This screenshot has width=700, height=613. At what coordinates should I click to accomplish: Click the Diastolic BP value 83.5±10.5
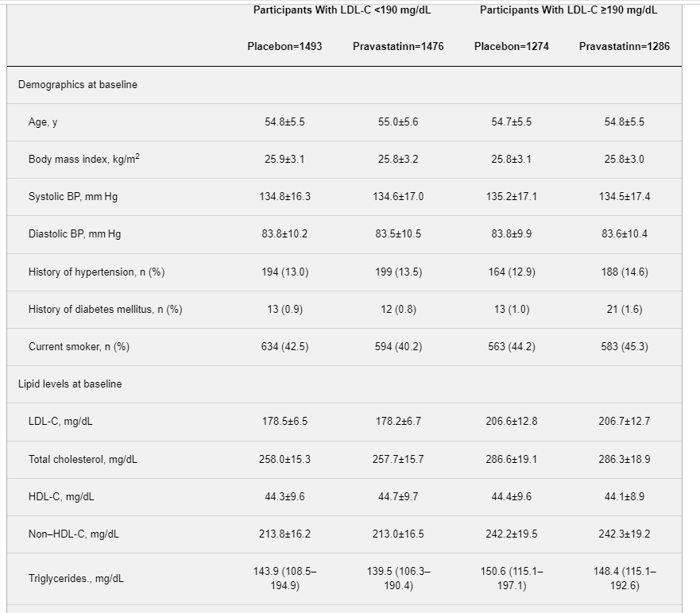pos(398,234)
